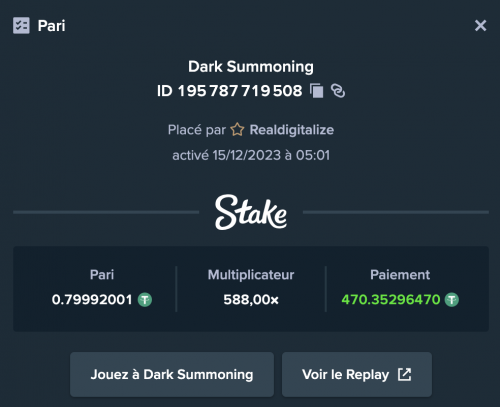This screenshot has width=500, height=407.
Task: Click the star badge next to Realdigitalize
Action: (237, 130)
